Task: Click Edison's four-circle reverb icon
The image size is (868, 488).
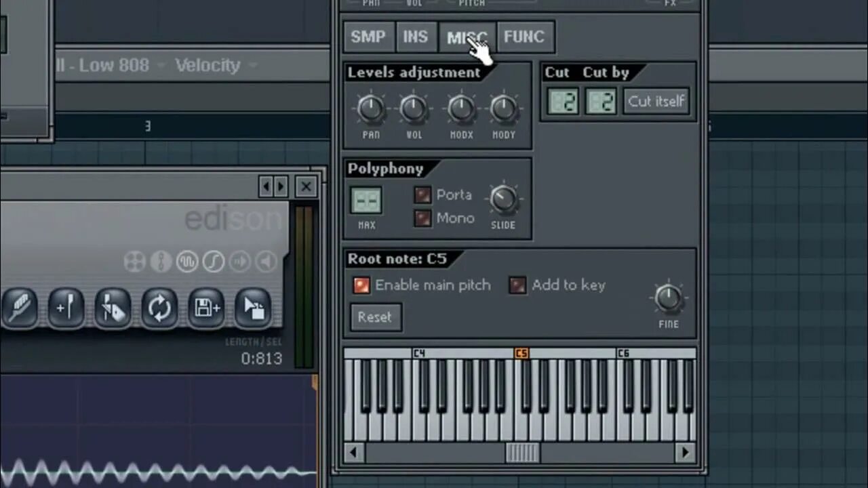Action: [135, 261]
